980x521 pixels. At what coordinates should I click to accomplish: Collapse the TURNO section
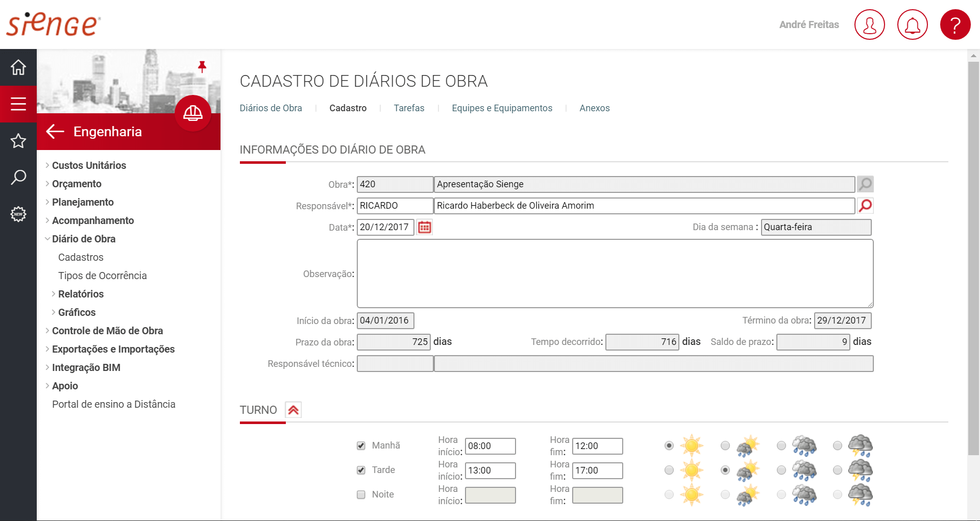point(293,410)
